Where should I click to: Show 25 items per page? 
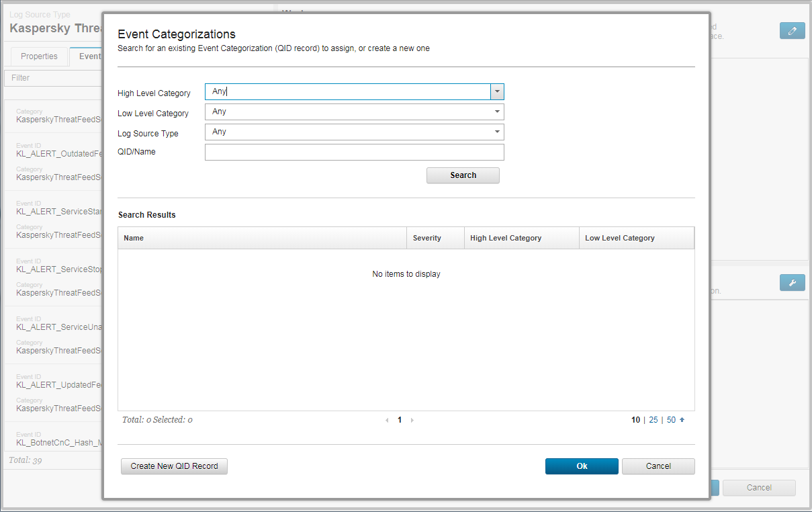coord(653,420)
